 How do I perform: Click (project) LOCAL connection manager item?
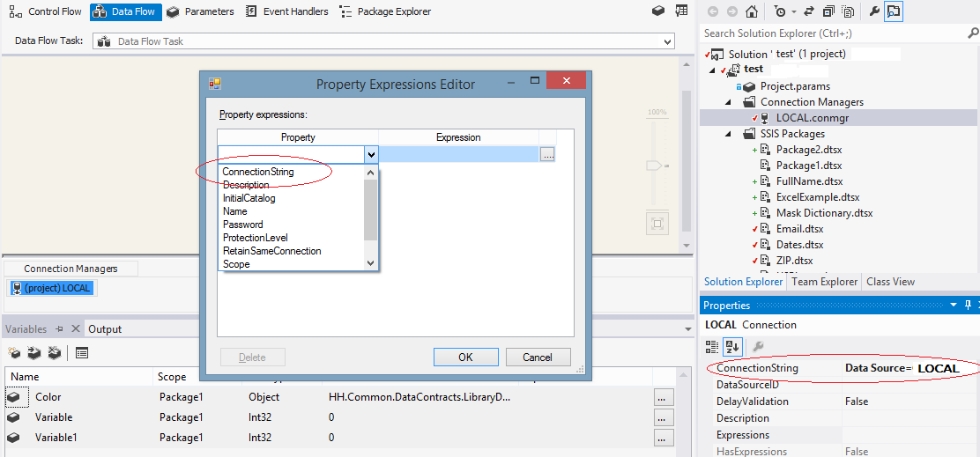click(x=50, y=289)
